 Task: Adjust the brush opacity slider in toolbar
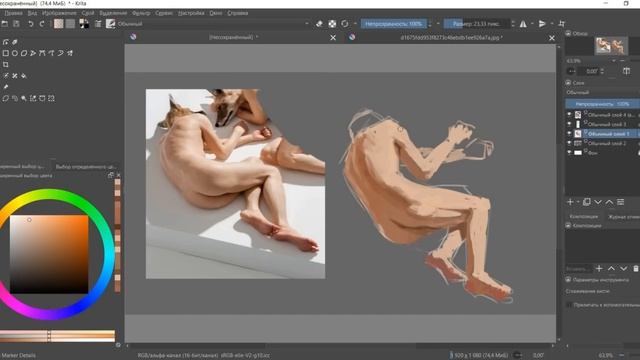[x=393, y=24]
